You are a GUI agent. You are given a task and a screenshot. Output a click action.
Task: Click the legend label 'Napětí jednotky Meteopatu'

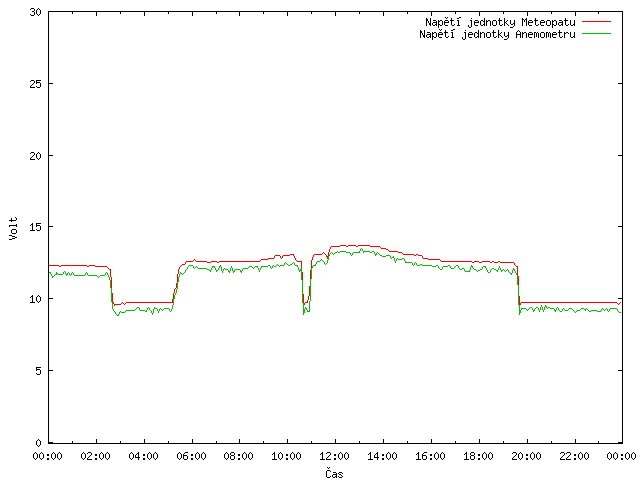click(500, 22)
